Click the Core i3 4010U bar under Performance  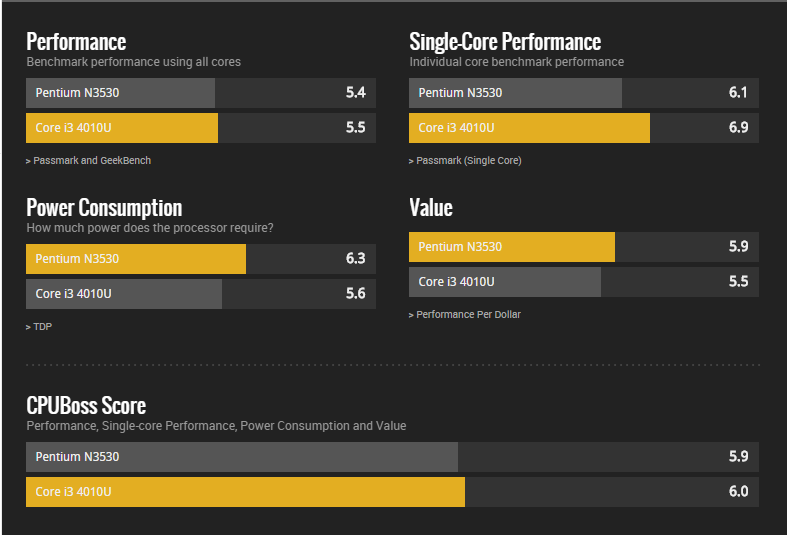point(200,128)
